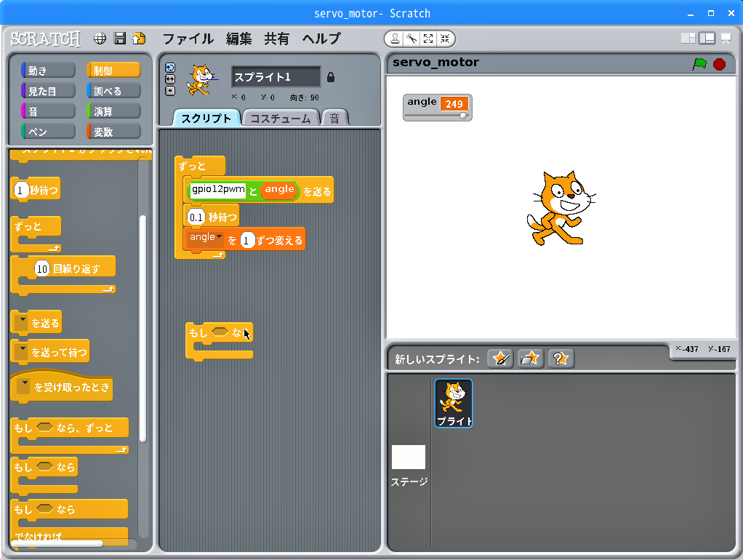Open the 共有 menu
The height and width of the screenshot is (560, 743).
277,39
